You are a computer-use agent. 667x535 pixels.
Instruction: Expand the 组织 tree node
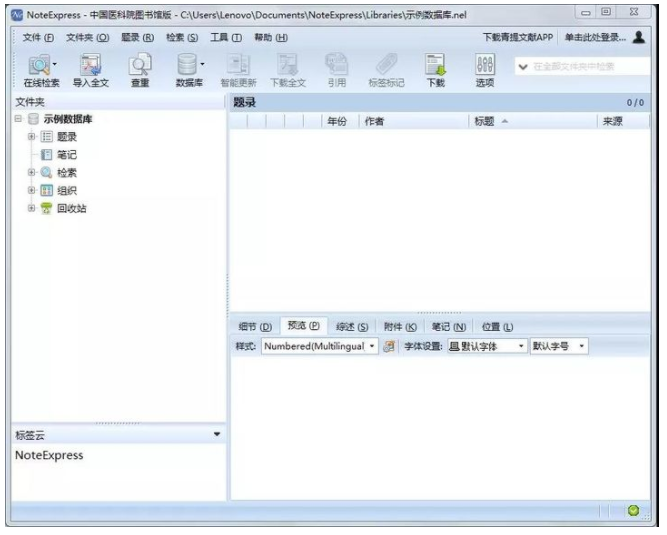point(31,190)
